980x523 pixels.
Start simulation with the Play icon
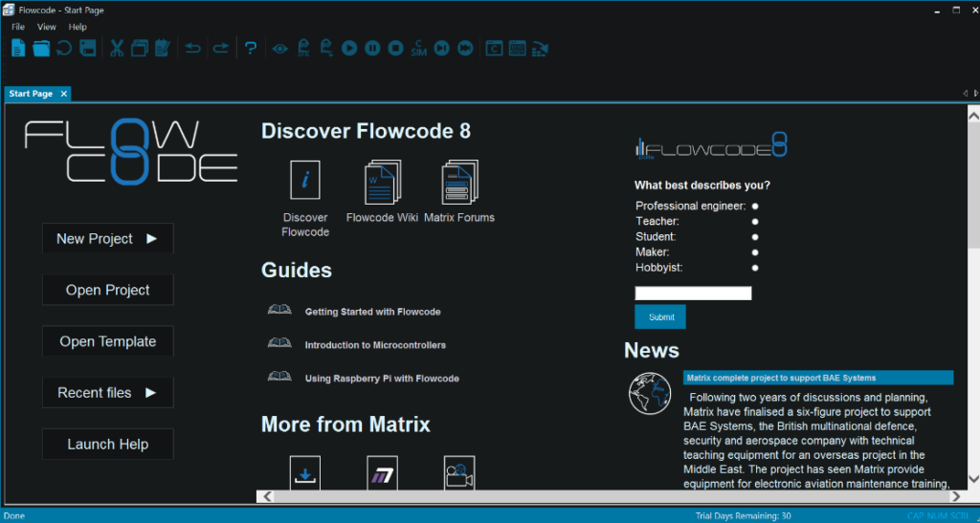pyautogui.click(x=349, y=48)
